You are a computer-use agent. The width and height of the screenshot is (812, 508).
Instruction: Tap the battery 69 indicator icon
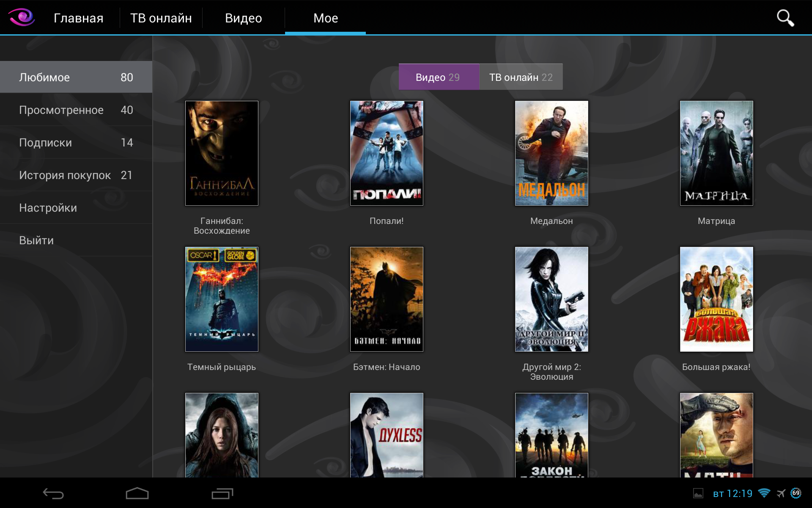point(796,493)
